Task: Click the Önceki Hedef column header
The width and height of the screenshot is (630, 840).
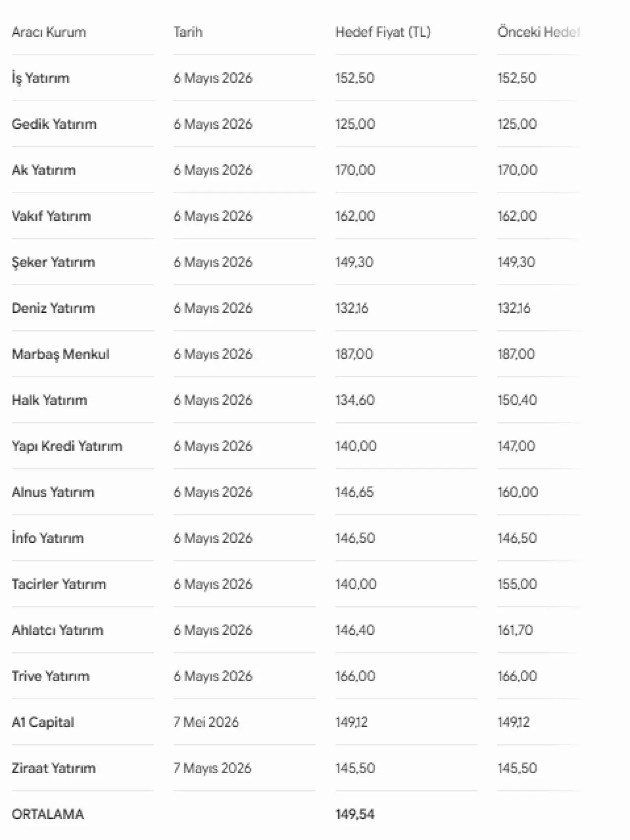Action: pos(538,32)
